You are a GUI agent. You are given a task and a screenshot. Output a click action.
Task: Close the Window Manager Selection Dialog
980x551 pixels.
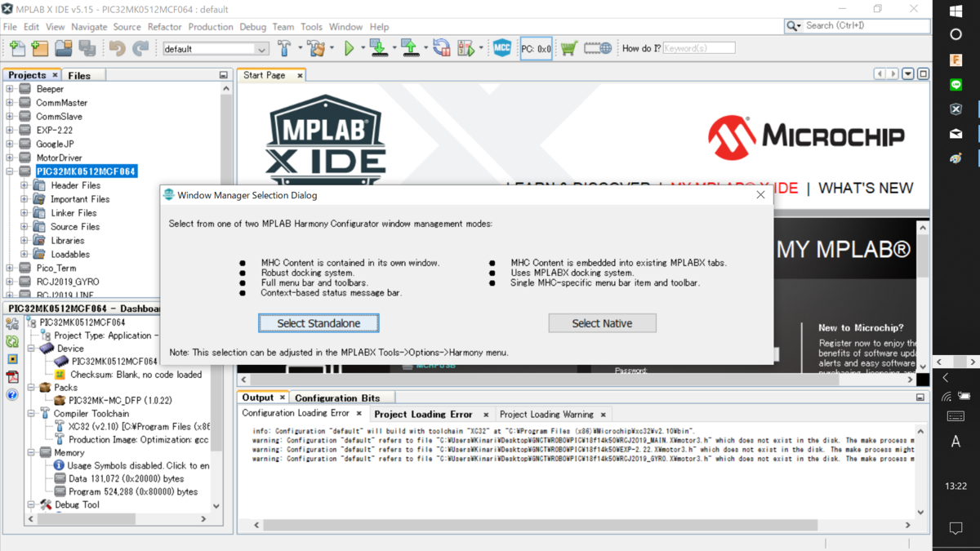(x=760, y=195)
